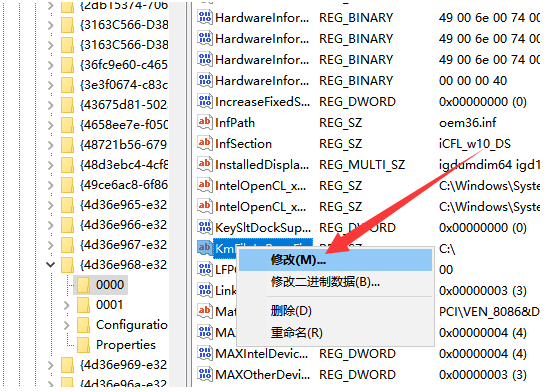Click folder icon of {4d36e965-e32 key

point(67,205)
